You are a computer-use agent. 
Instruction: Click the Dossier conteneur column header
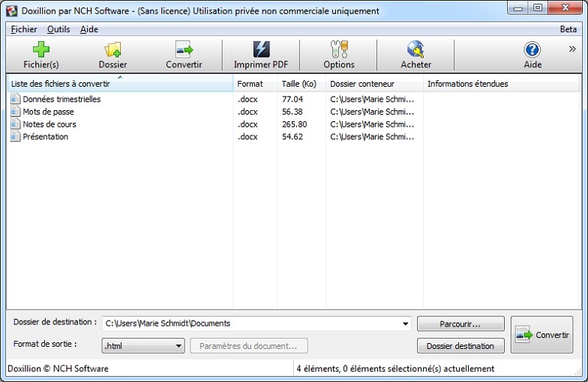coord(374,84)
